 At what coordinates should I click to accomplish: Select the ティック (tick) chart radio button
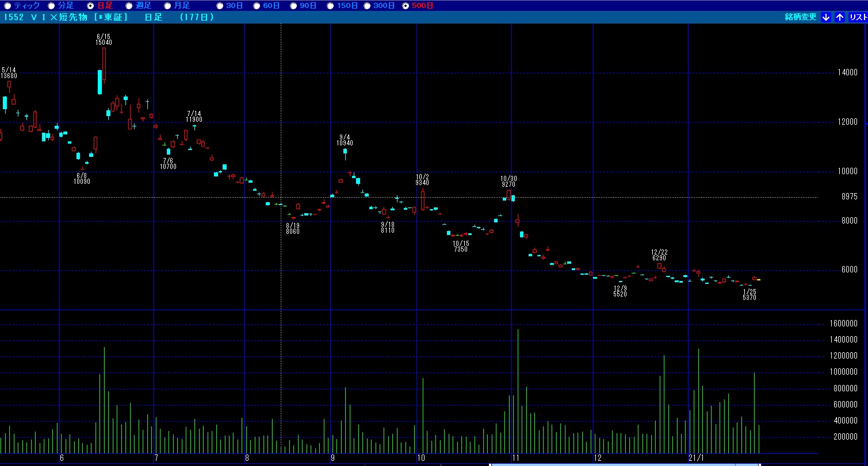(7, 6)
